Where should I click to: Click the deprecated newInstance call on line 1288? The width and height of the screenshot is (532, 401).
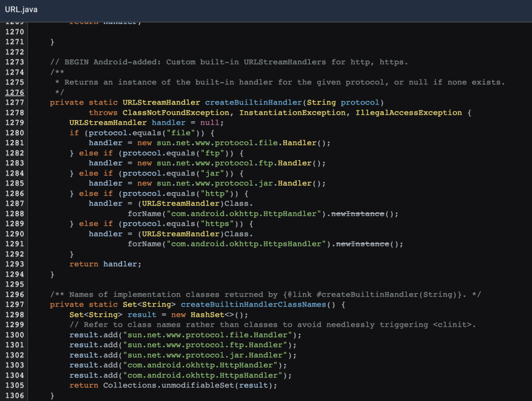pos(358,214)
